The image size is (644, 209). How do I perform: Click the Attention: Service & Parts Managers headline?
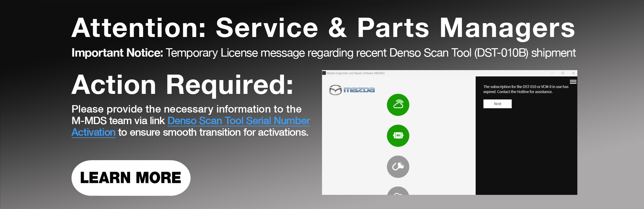point(323,28)
